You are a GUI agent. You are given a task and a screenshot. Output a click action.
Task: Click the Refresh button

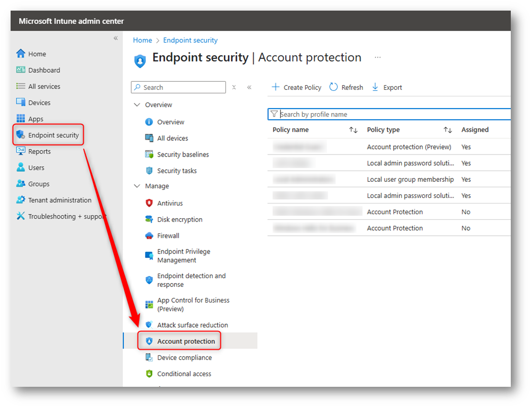(x=346, y=87)
